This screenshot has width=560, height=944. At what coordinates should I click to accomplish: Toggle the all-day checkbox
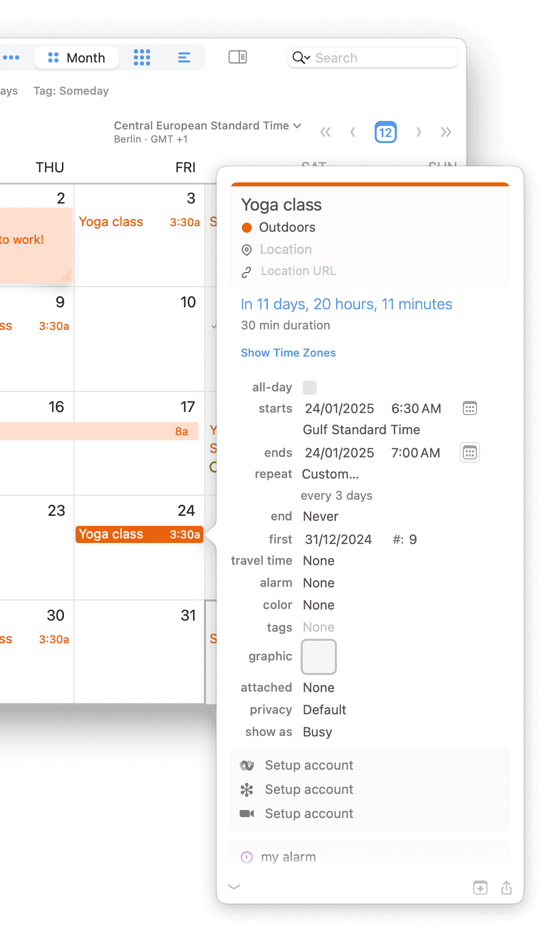[x=310, y=387]
